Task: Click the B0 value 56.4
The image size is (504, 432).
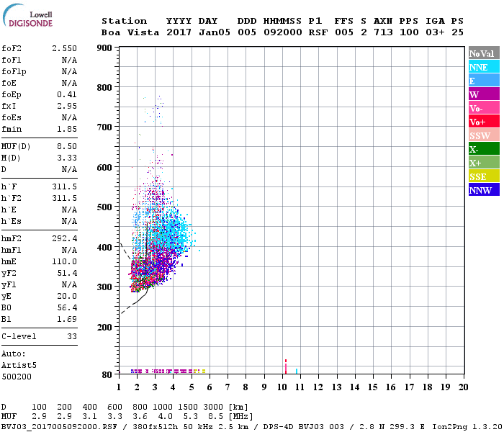Action: point(67,308)
